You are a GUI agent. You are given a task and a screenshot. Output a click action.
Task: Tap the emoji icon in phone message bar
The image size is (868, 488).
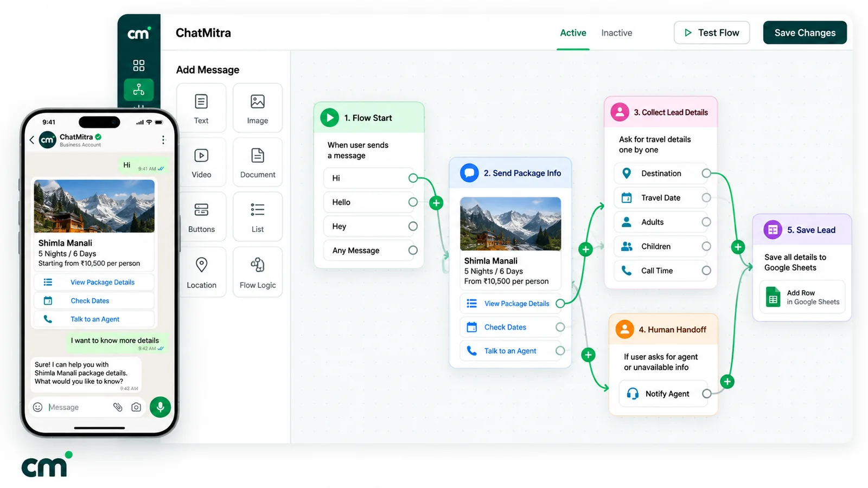click(37, 407)
